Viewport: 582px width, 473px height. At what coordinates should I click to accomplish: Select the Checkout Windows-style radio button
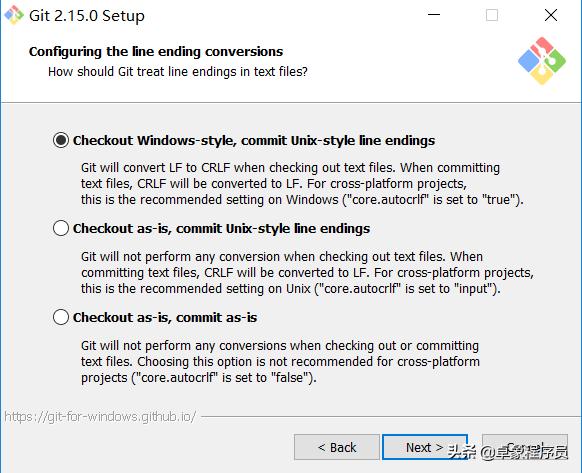[x=61, y=140]
